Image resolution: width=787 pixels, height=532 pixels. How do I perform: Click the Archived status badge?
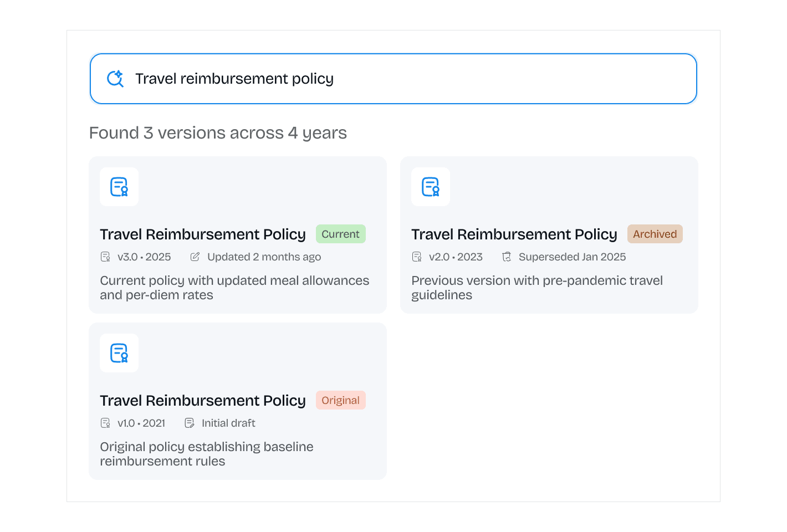coord(655,234)
